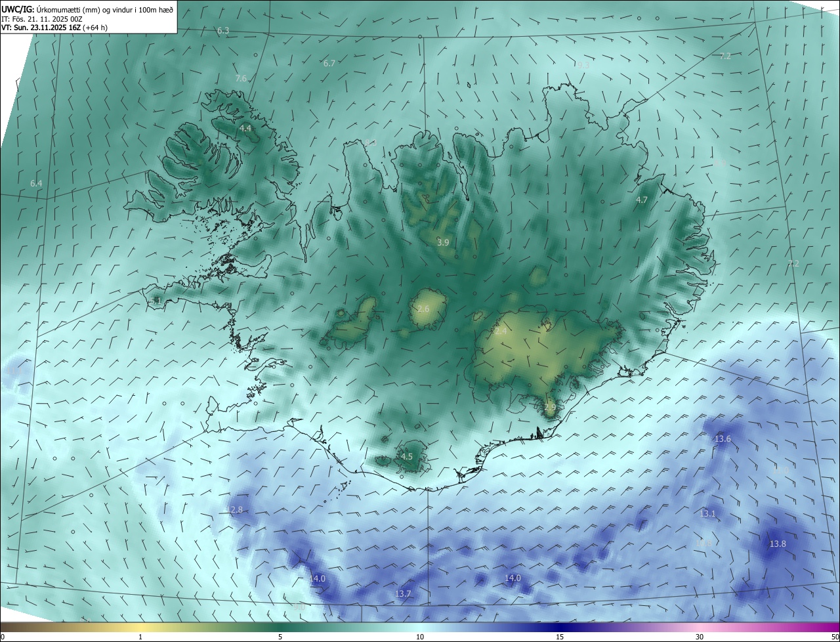Click the 12.8 value label

click(234, 509)
